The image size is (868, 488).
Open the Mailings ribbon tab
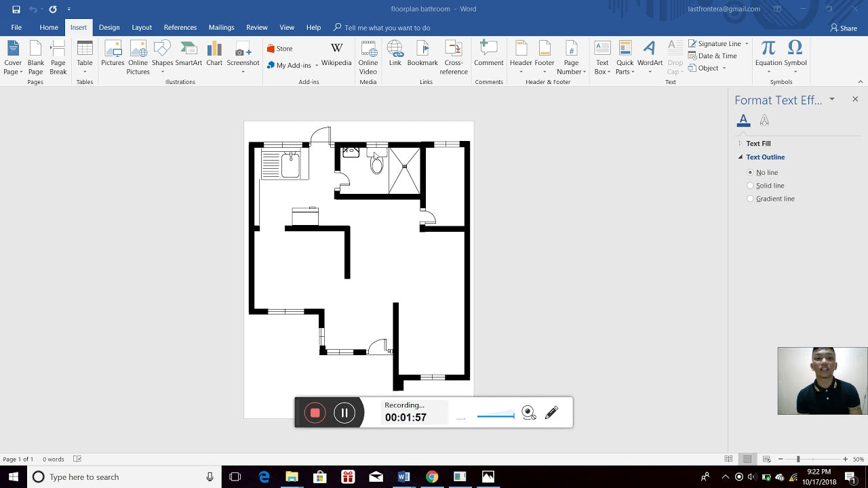(221, 27)
